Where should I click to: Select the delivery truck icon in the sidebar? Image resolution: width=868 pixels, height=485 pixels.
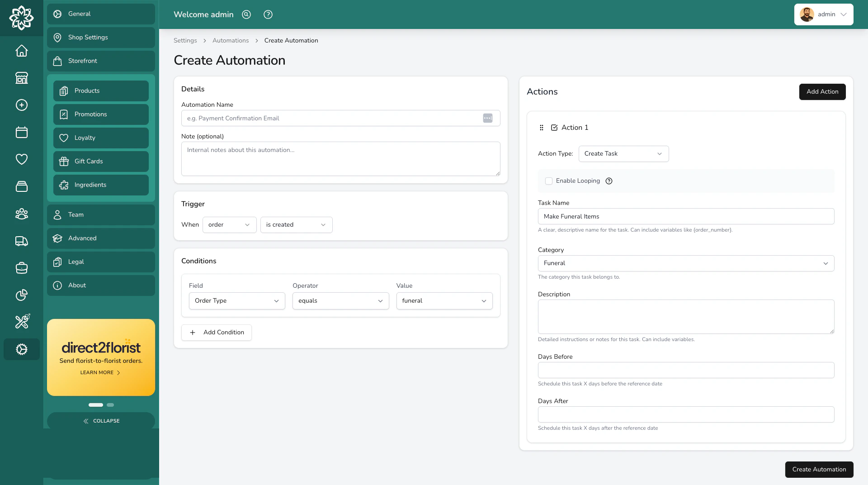coord(21,241)
